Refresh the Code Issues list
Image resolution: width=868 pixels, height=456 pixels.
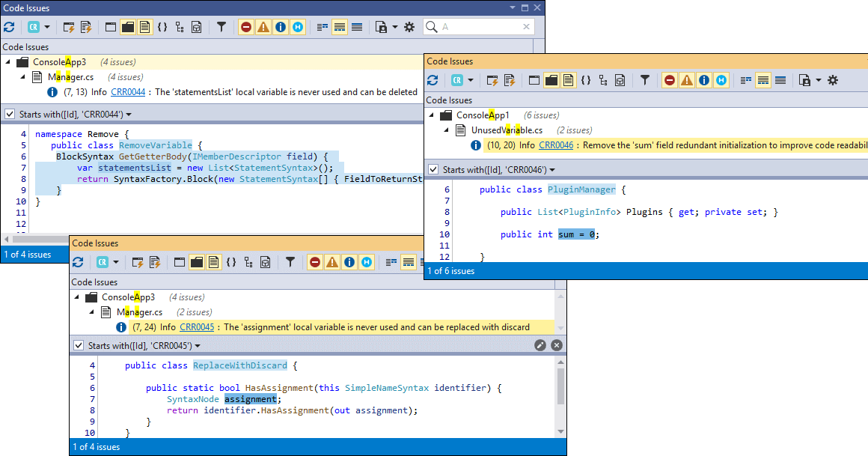coord(9,26)
